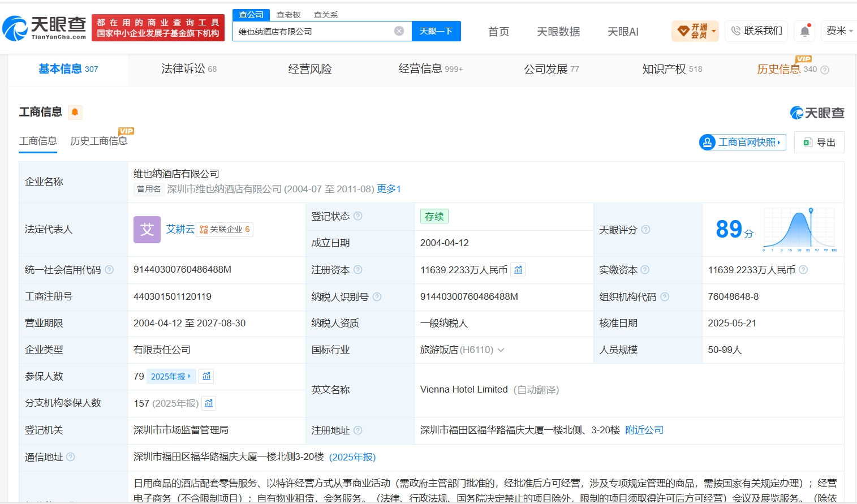This screenshot has height=504, width=857.
Task: Open legal representative 艾耕云 link
Action: point(180,229)
